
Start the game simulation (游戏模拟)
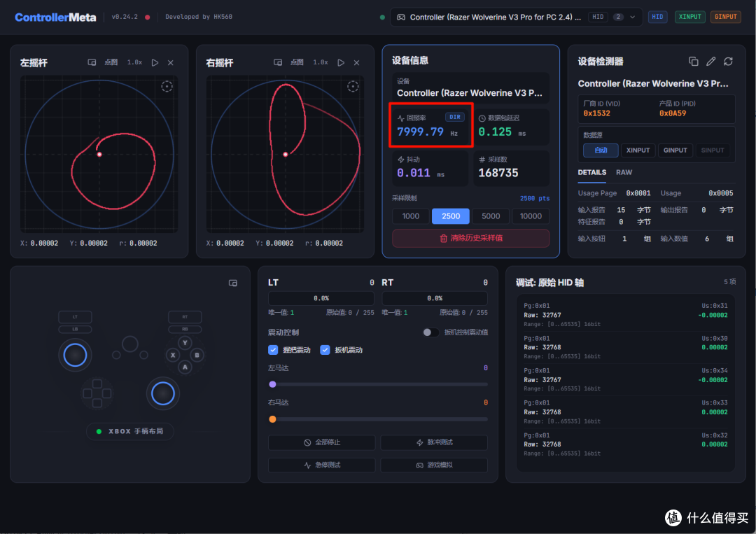pos(434,465)
